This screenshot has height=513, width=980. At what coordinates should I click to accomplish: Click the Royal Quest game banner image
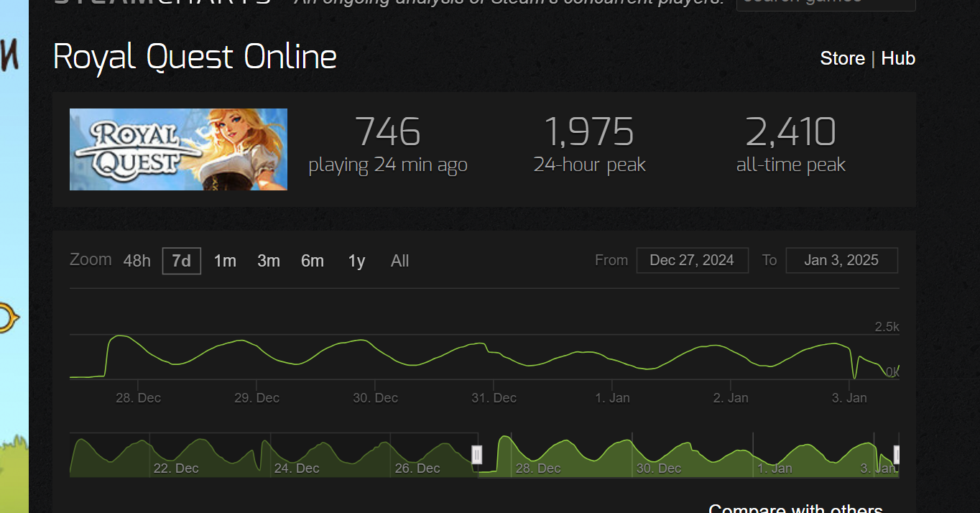(178, 149)
